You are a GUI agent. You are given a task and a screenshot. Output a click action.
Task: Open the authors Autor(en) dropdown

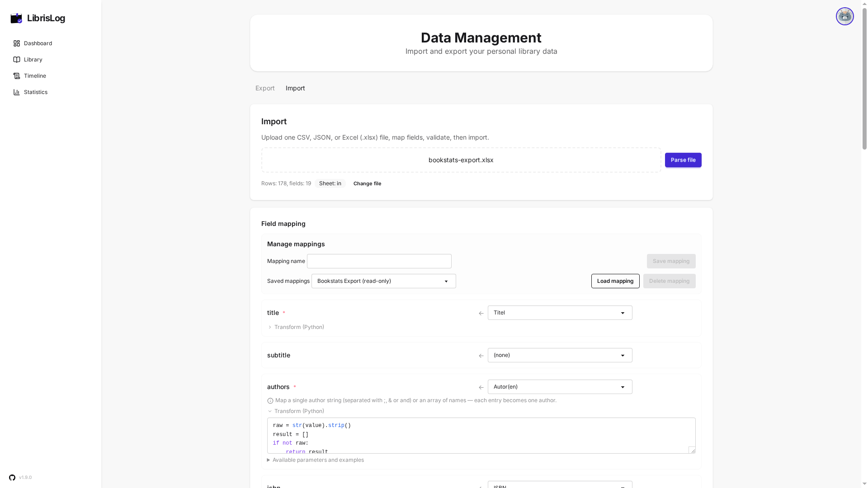[x=560, y=387]
